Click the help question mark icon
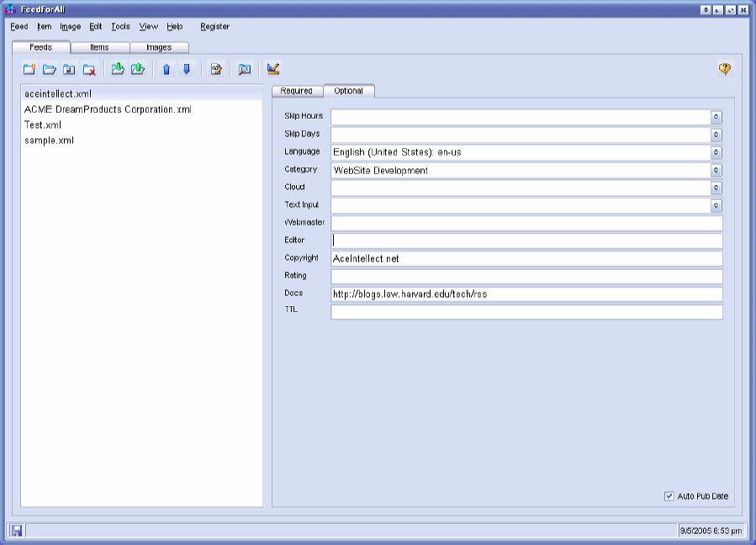The height and width of the screenshot is (545, 756). pyautogui.click(x=725, y=69)
